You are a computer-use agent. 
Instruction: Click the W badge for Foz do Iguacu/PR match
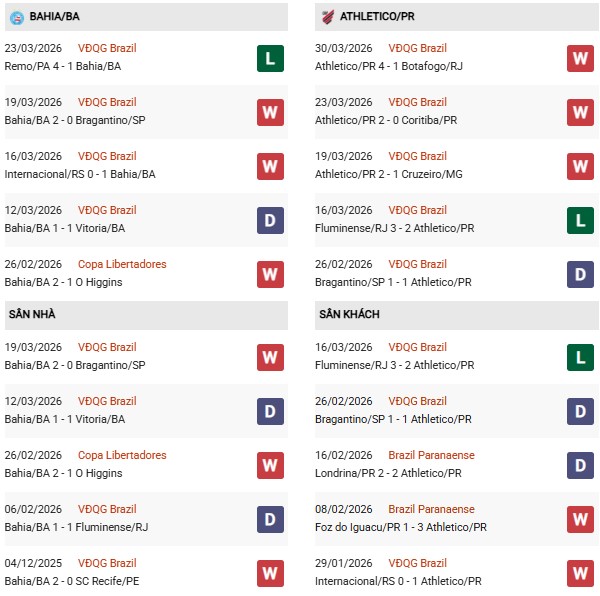(580, 519)
